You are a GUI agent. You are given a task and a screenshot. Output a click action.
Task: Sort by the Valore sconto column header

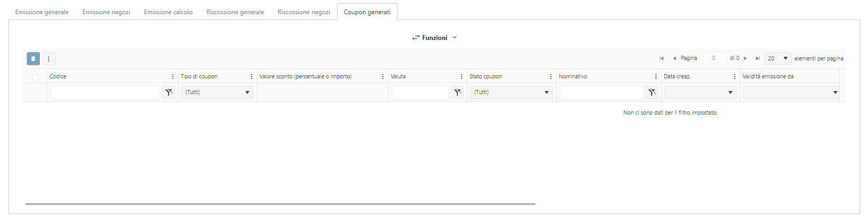(306, 77)
